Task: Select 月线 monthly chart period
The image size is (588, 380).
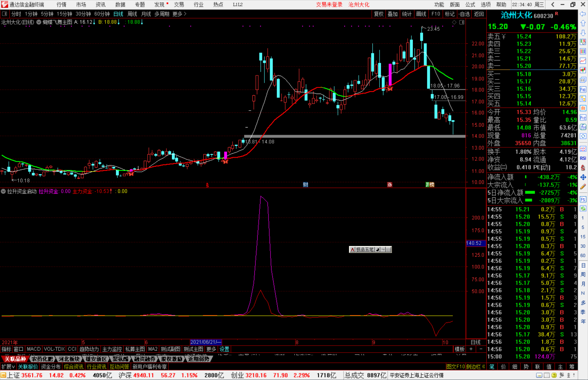Action: click(x=146, y=14)
